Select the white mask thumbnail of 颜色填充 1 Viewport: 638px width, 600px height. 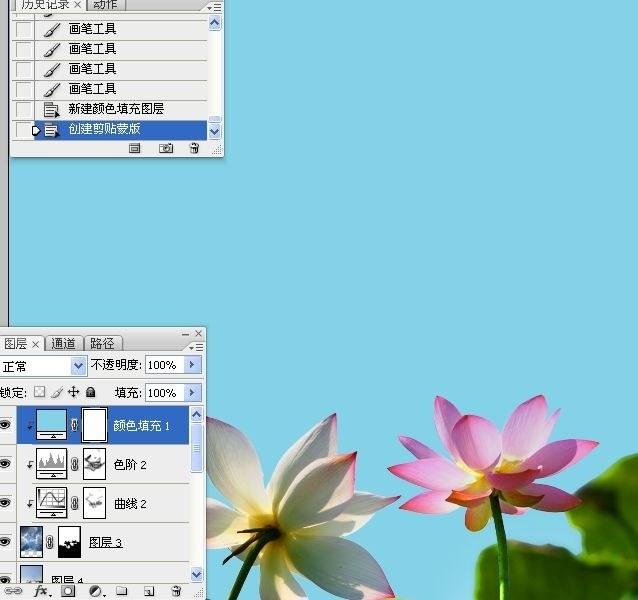tap(94, 425)
